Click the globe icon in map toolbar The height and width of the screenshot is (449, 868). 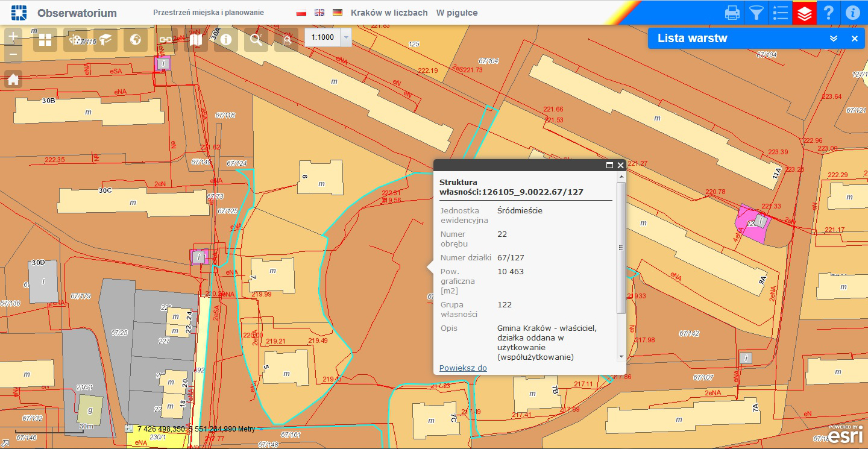(136, 40)
